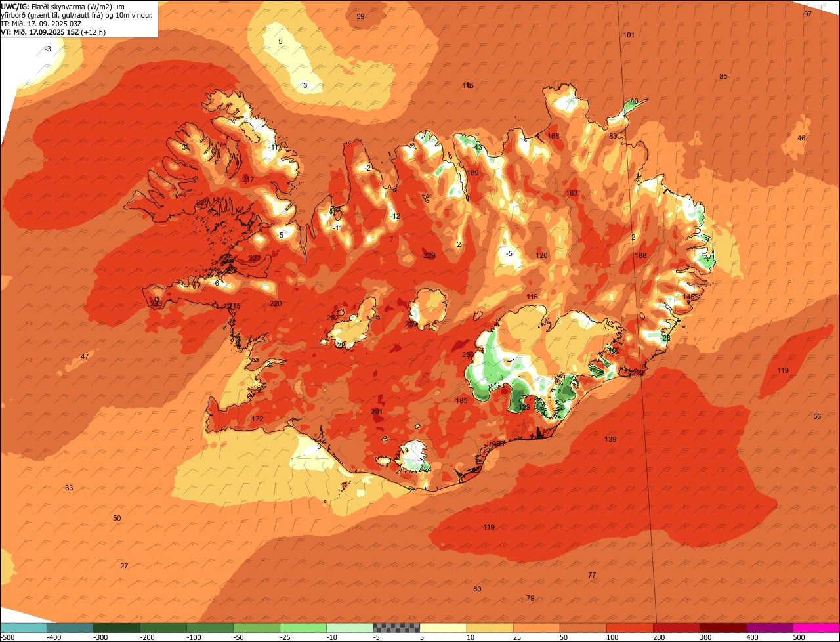
Task: Click the orange legend swatch between 25 and 50
Action: (536, 628)
